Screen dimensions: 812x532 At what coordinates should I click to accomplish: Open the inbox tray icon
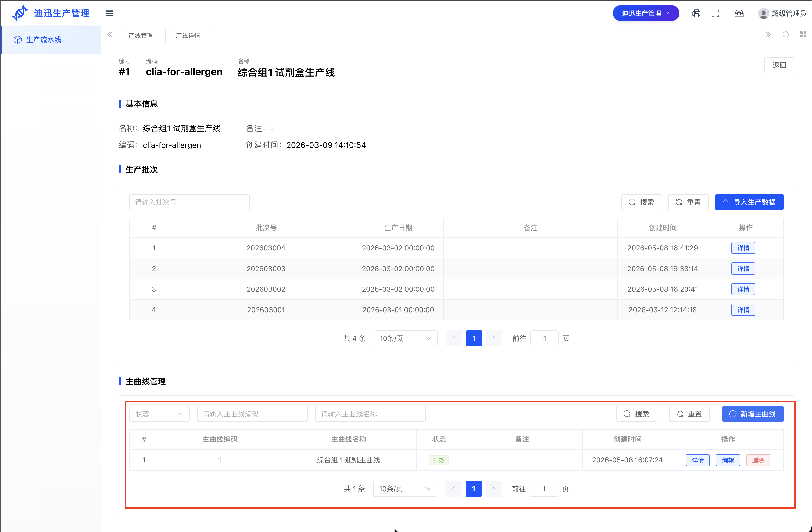click(x=739, y=13)
